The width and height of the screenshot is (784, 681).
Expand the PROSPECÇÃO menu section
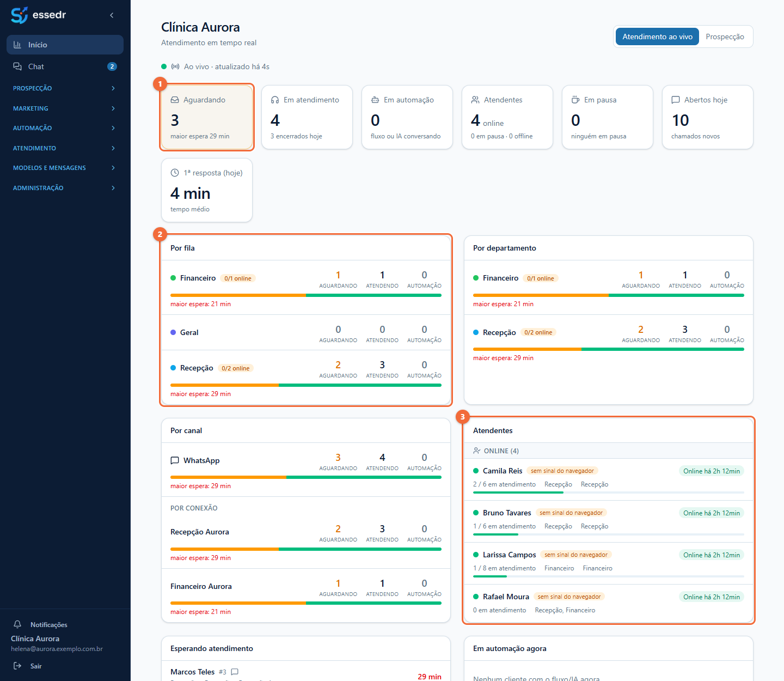65,88
